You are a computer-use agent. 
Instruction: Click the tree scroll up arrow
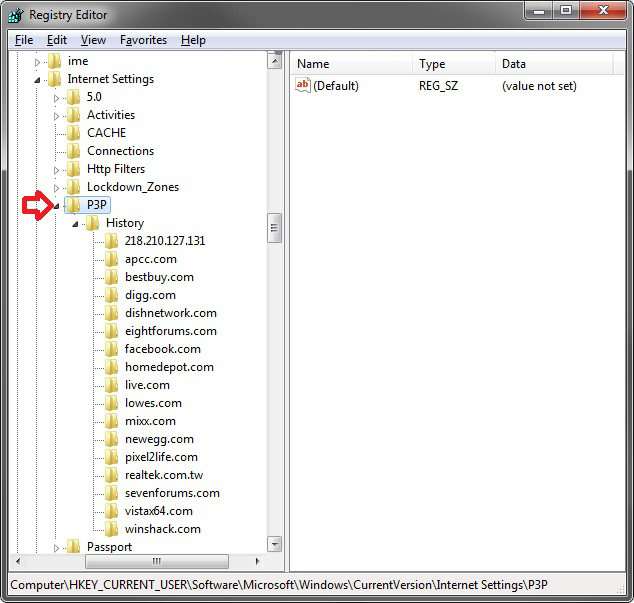275,61
